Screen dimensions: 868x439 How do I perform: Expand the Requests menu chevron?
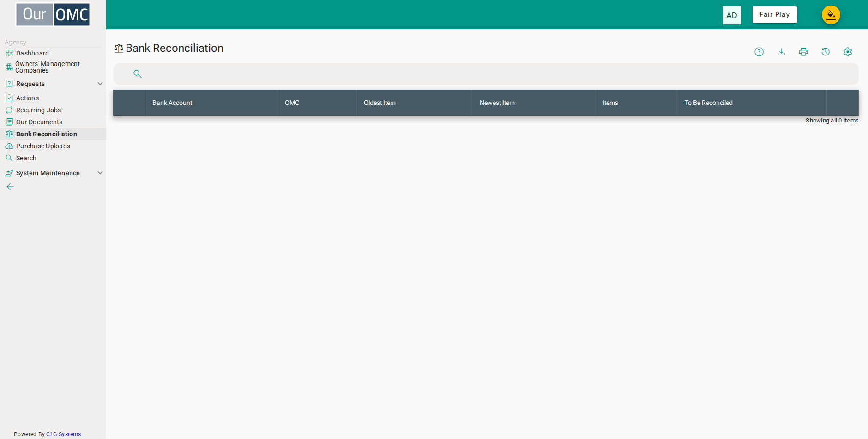(x=100, y=84)
